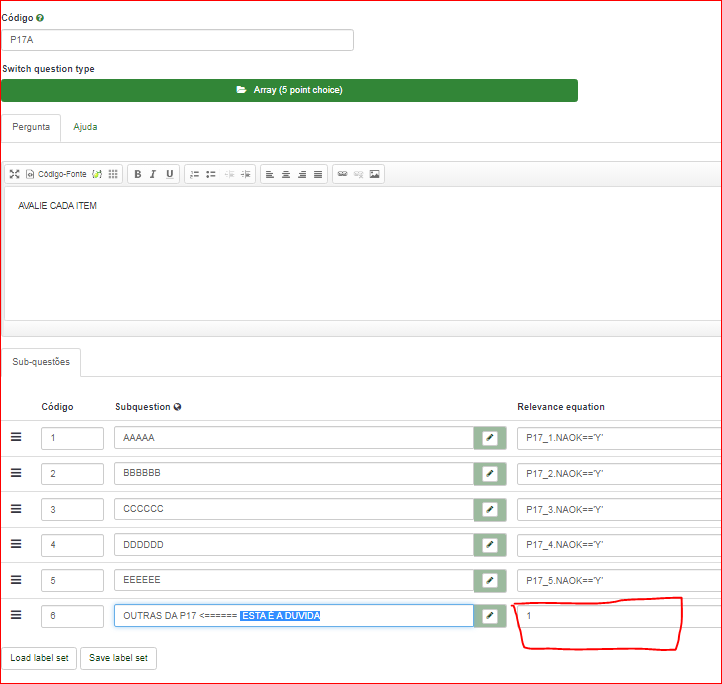
Task: Open the Array (5 point choice) type selector
Action: coord(289,90)
